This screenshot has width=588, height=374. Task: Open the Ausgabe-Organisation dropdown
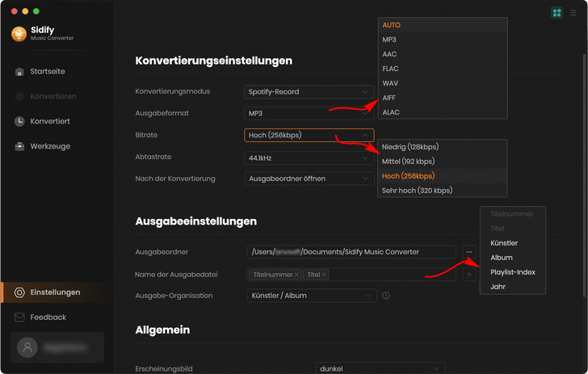[x=312, y=296]
